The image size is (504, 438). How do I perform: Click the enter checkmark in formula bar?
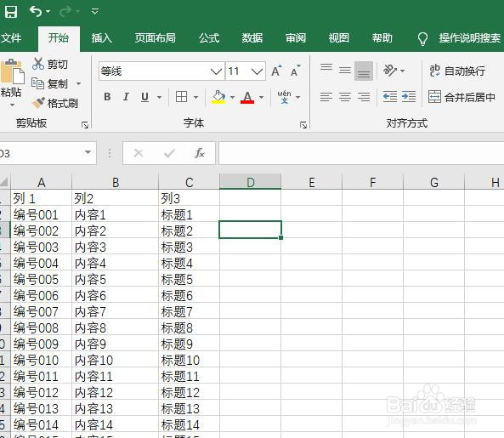[x=169, y=153]
